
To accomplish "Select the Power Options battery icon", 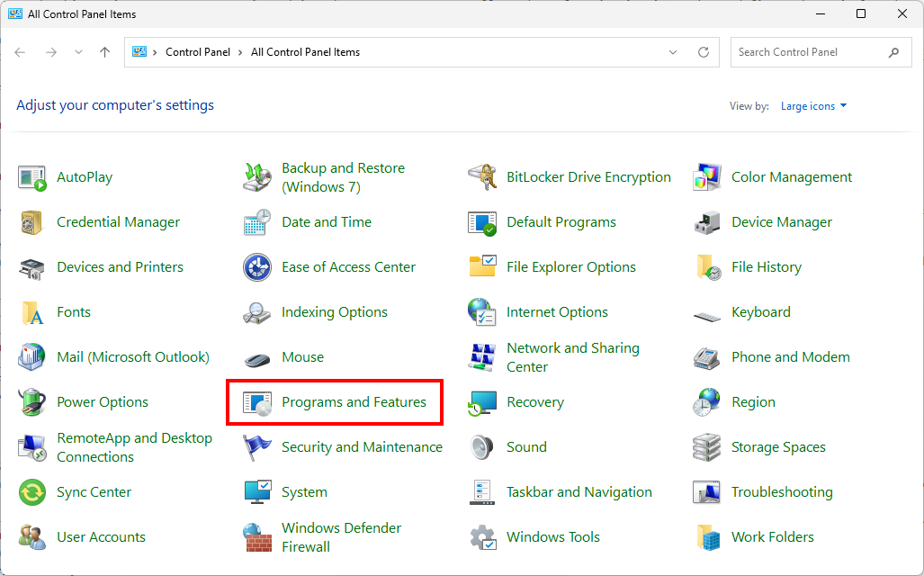I will click(32, 402).
